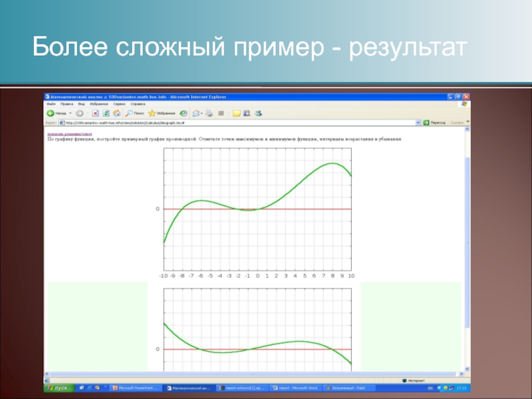Switch to report-schurov zip taskbar button

(242, 388)
